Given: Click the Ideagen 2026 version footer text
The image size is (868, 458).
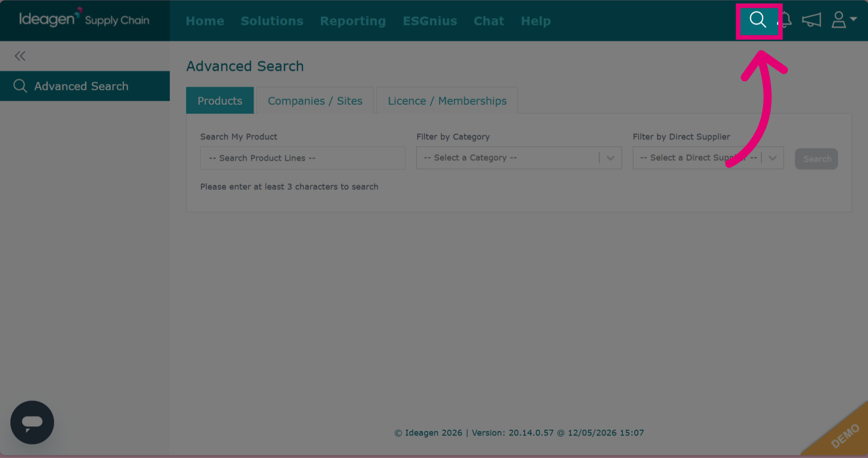Looking at the screenshot, I should pos(519,433).
